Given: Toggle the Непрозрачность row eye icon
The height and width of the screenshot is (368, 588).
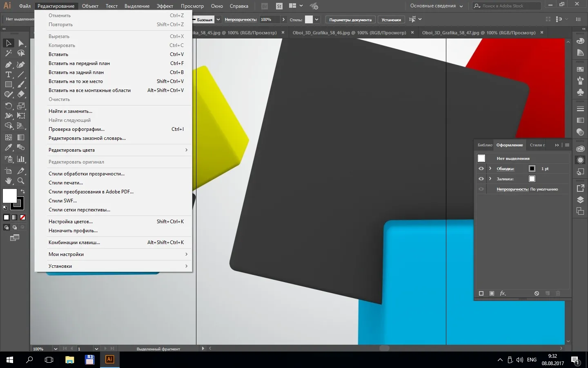Looking at the screenshot, I should tap(481, 189).
